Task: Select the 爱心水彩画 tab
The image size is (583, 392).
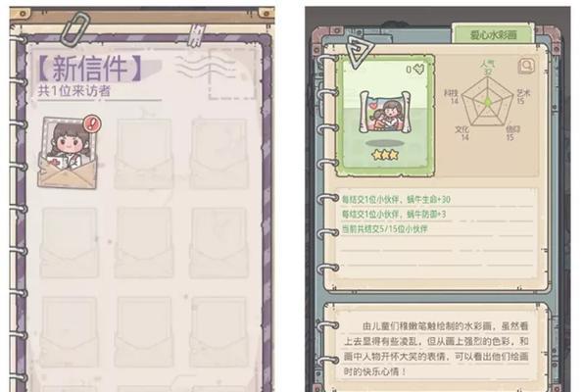Action: (493, 35)
